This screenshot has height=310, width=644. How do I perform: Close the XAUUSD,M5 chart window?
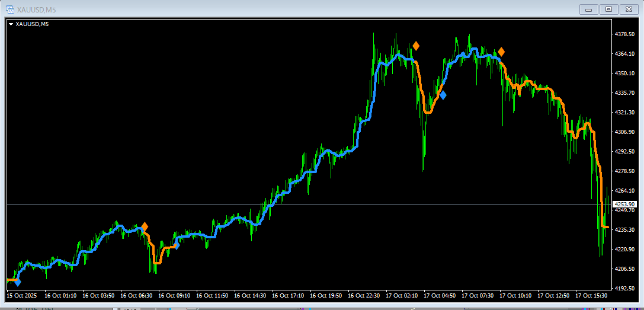click(x=628, y=9)
